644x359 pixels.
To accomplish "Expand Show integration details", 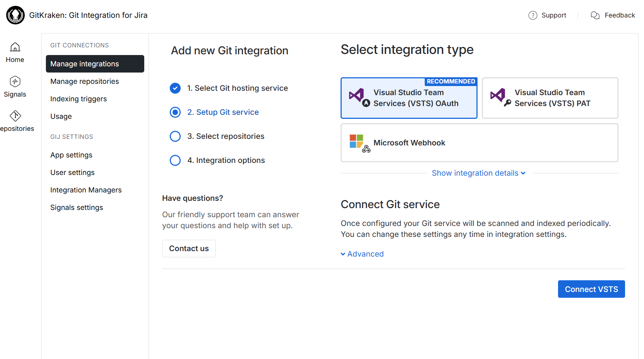I will pos(478,173).
